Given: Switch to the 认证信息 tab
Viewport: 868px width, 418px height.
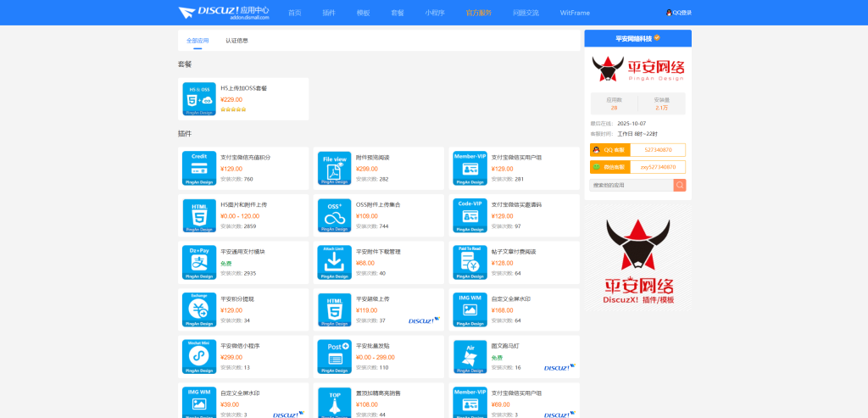Looking at the screenshot, I should [x=236, y=41].
